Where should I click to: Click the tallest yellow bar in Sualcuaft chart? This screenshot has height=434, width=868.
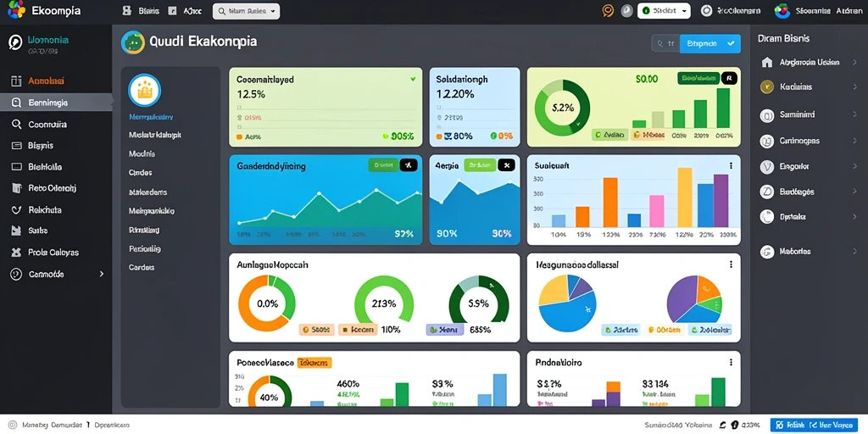(x=685, y=198)
